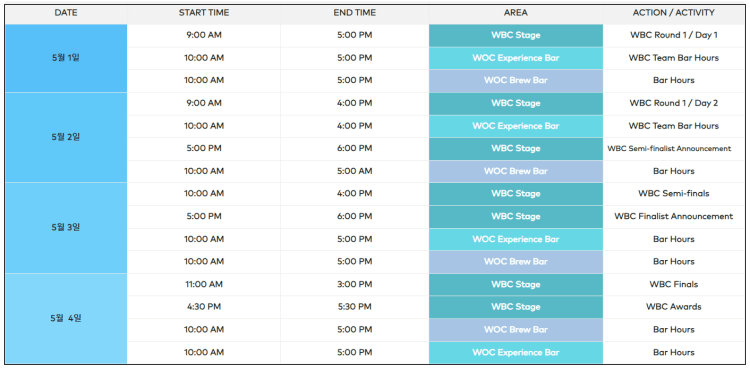Click 5:00 PM in Round 1 / Day 1 row
This screenshot has height=369, width=750.
click(354, 35)
